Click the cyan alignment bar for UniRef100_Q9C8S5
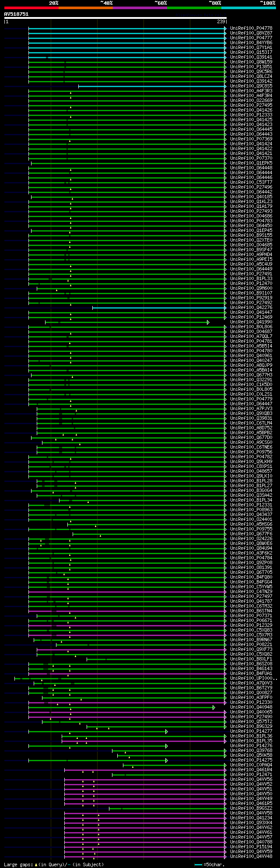This screenshot has width=280, height=868. click(151, 86)
